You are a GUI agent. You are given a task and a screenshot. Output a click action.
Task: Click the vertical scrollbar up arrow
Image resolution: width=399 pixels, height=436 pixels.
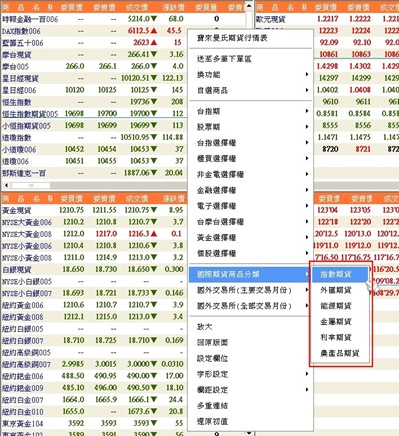(249, 6)
